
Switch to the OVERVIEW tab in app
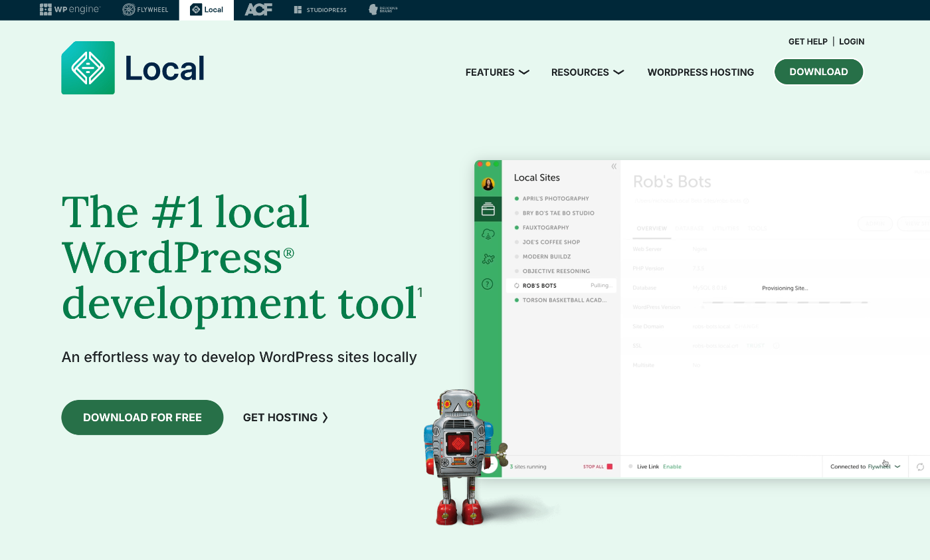[652, 229]
